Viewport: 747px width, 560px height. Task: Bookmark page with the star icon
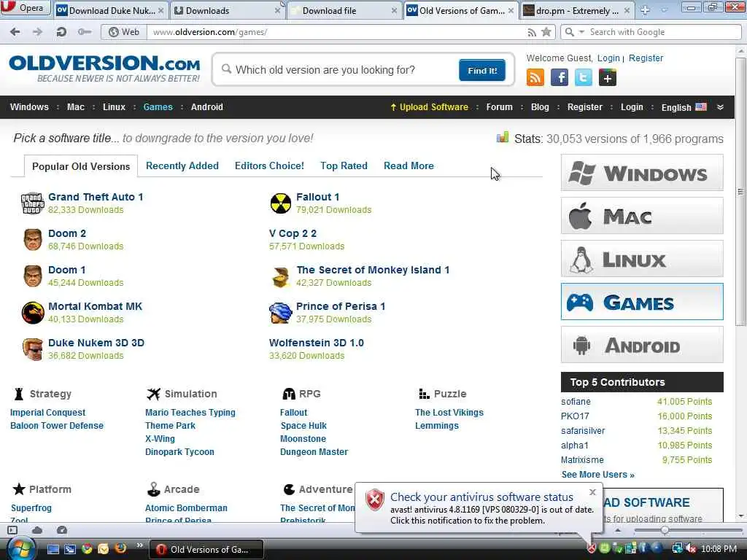tap(546, 32)
